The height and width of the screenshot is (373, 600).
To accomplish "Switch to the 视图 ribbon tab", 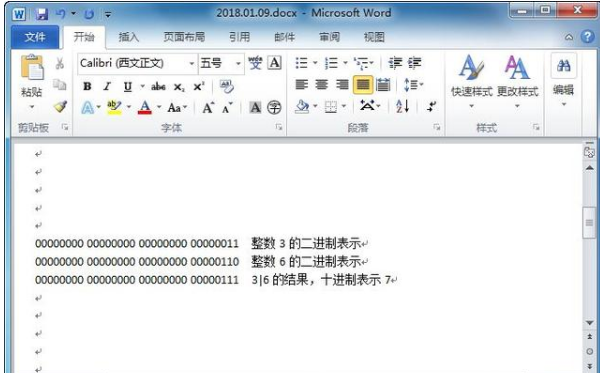I will 374,37.
